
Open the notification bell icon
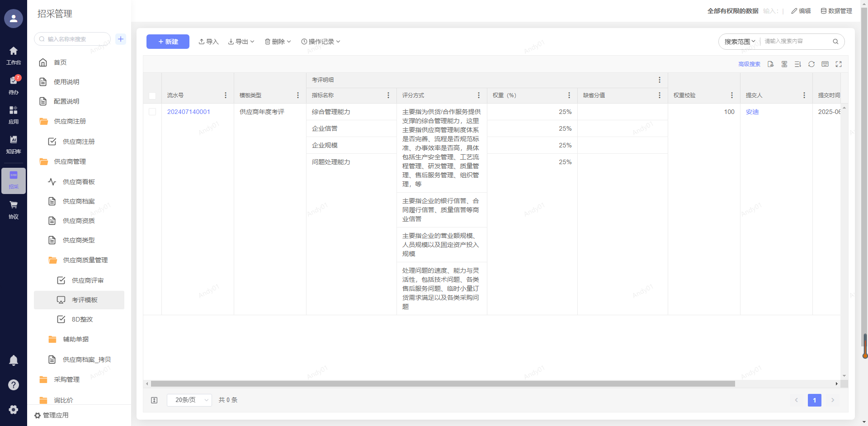click(x=14, y=360)
